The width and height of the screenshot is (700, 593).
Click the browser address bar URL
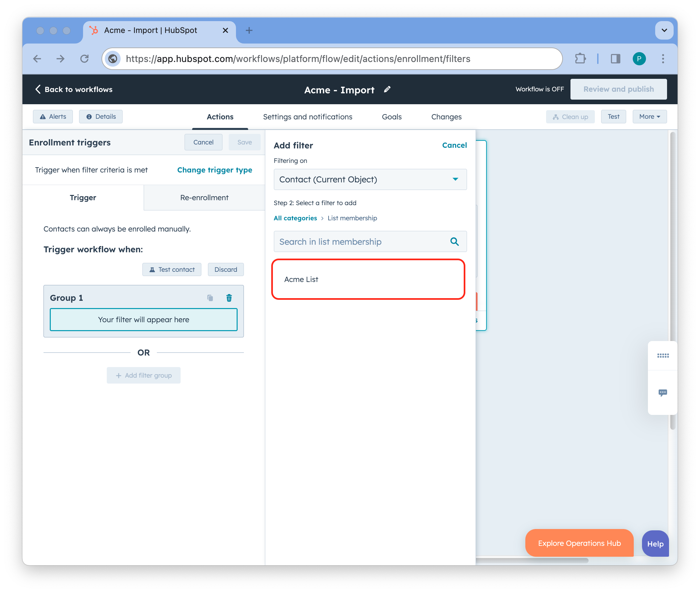[298, 59]
